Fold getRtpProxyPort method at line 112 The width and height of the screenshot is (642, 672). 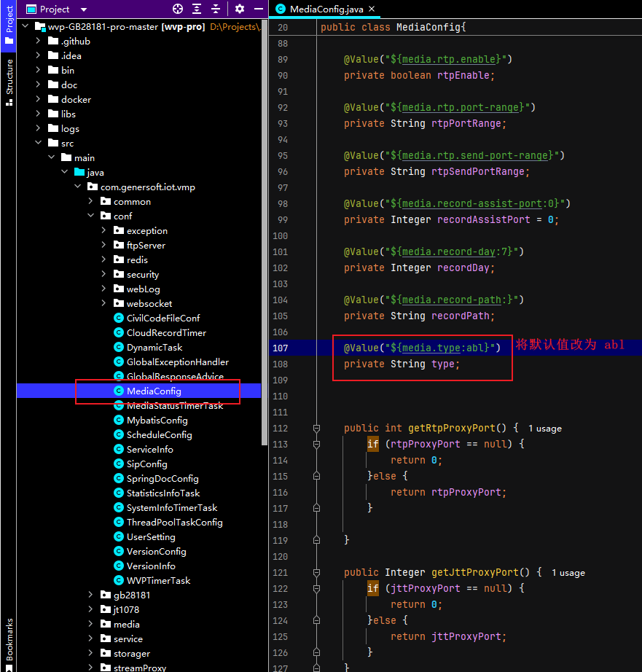[x=316, y=428]
